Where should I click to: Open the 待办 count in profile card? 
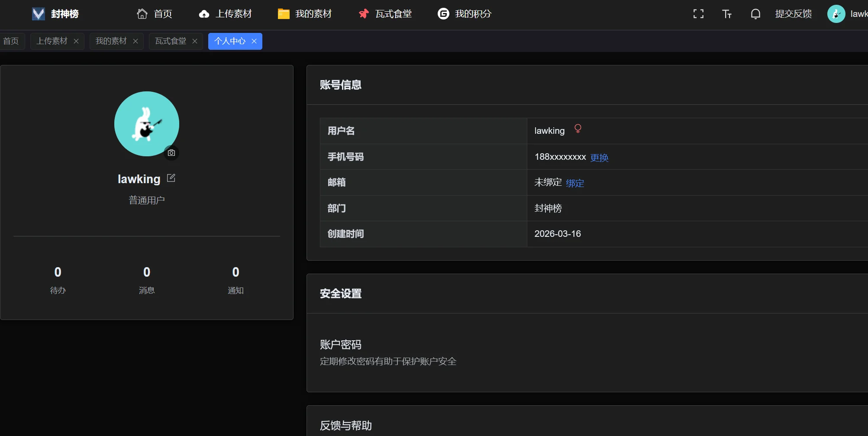tap(58, 279)
